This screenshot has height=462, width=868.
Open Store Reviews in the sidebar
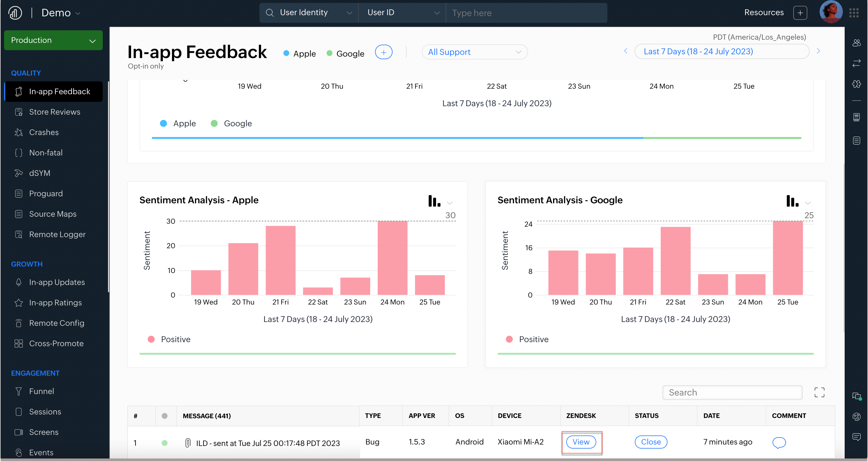point(55,112)
